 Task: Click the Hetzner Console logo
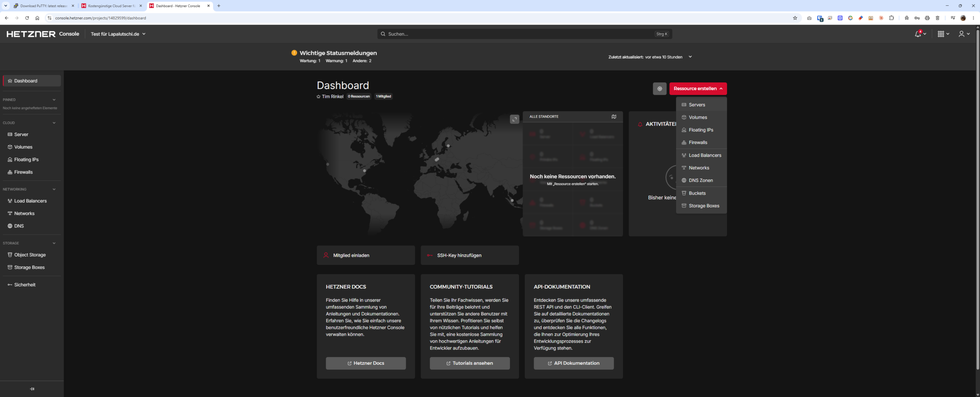coord(43,34)
